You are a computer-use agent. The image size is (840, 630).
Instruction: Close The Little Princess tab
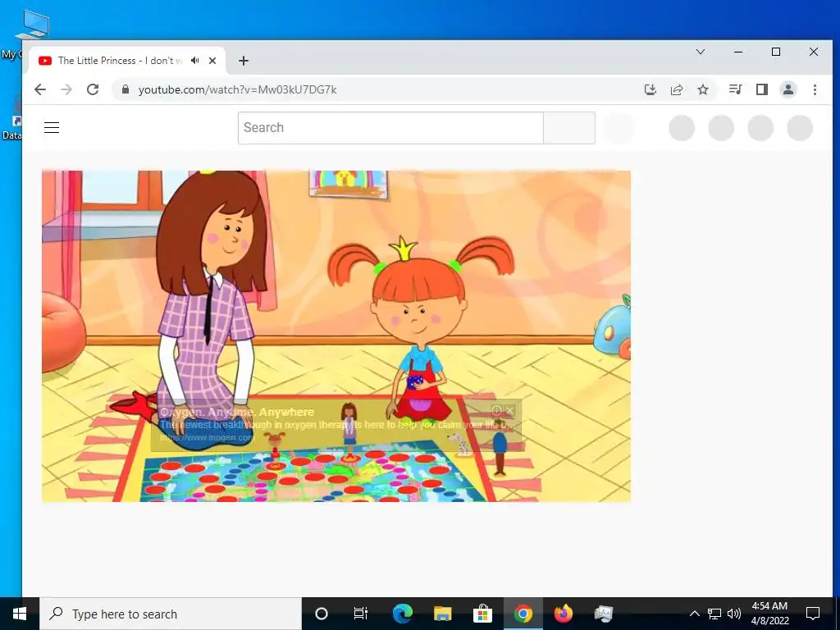tap(212, 61)
